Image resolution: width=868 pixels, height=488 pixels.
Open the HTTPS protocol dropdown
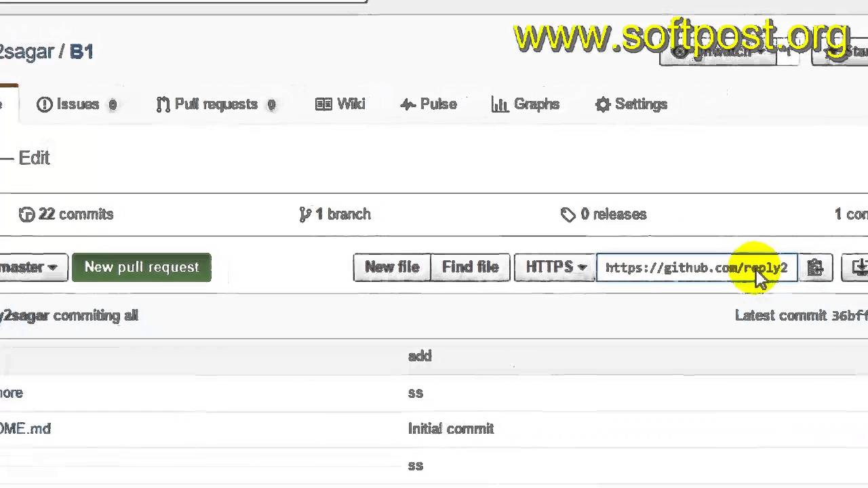tap(555, 268)
